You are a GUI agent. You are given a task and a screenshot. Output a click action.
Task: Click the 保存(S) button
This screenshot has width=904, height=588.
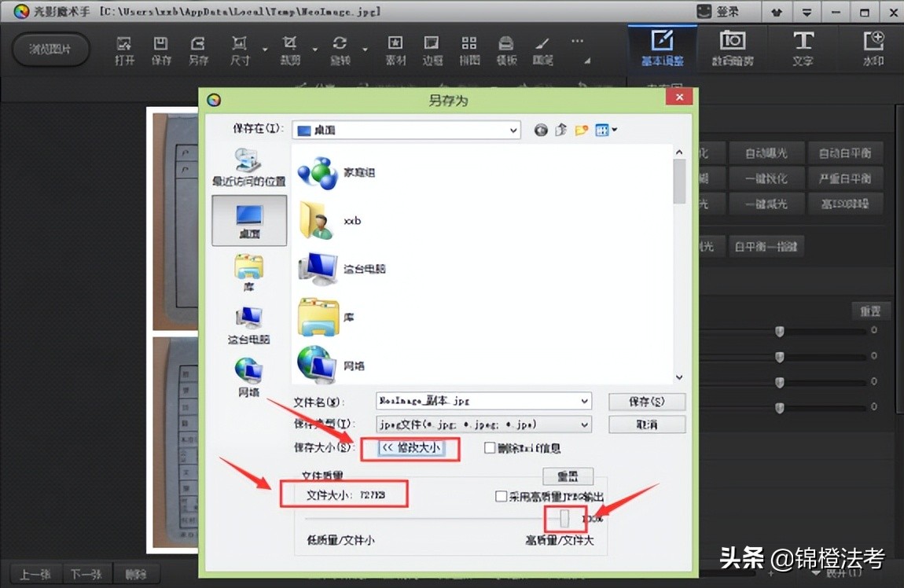pos(646,401)
